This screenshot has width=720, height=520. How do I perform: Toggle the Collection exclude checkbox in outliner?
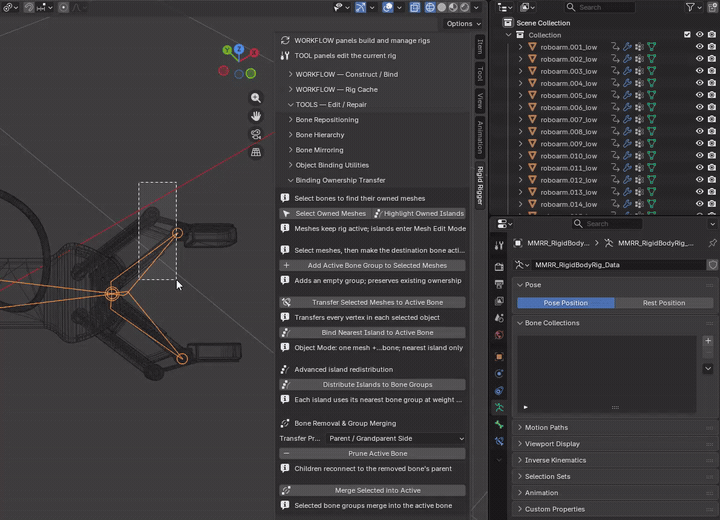[687, 35]
